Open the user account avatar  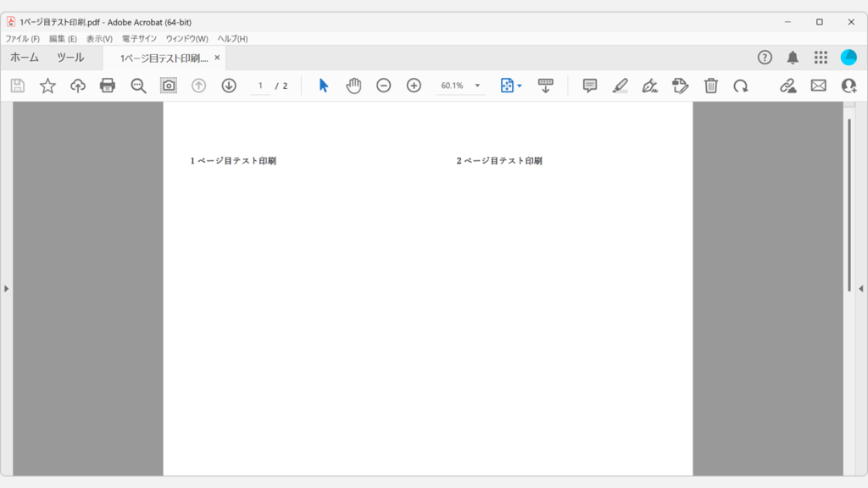tap(849, 58)
